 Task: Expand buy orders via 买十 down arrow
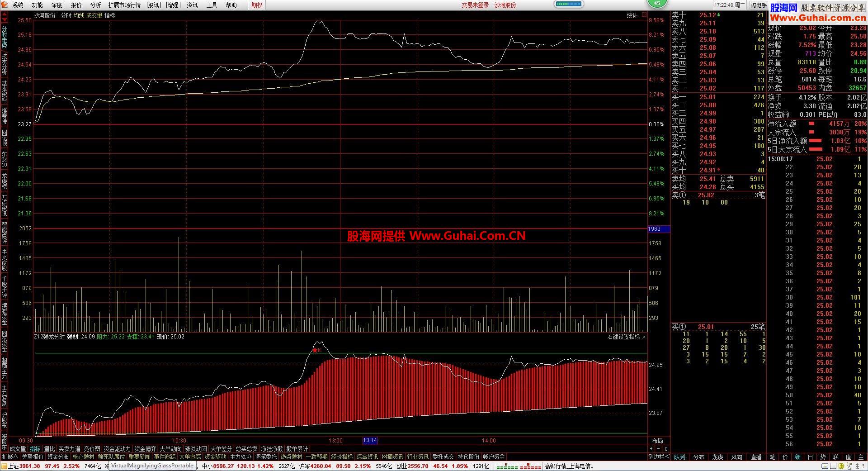click(718, 170)
